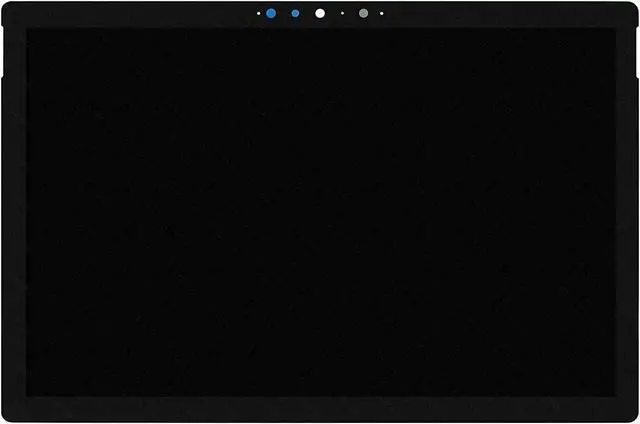Tap the tiny white dot right of gray circle
The height and width of the screenshot is (424, 640).
(x=381, y=14)
